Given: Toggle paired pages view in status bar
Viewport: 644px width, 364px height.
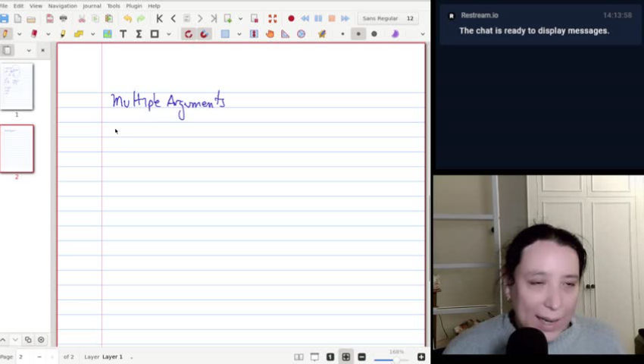Looking at the screenshot, I should (299, 357).
